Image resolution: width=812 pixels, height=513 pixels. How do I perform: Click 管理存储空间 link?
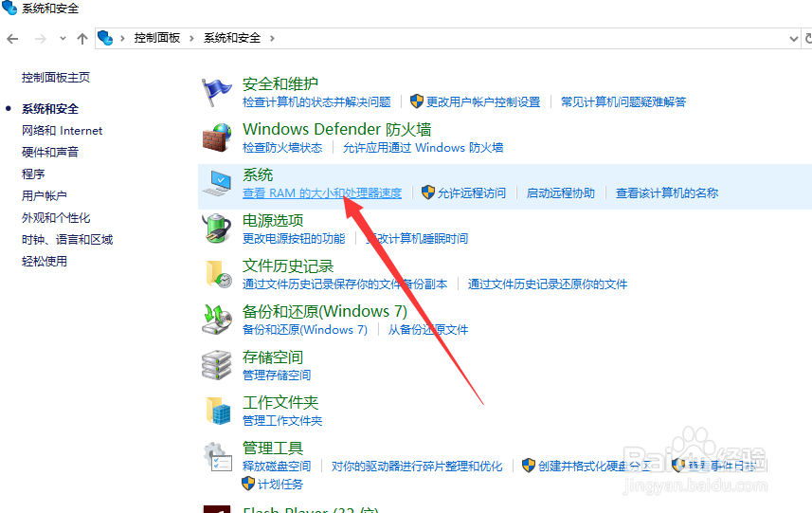coord(277,376)
